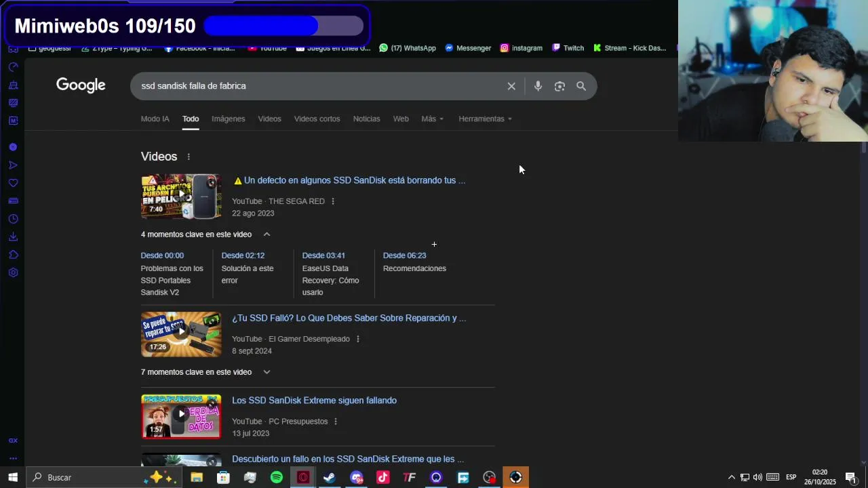This screenshot has height=488, width=868.
Task: Open 'Descubierto un fallo en los SSD' link
Action: click(x=348, y=459)
